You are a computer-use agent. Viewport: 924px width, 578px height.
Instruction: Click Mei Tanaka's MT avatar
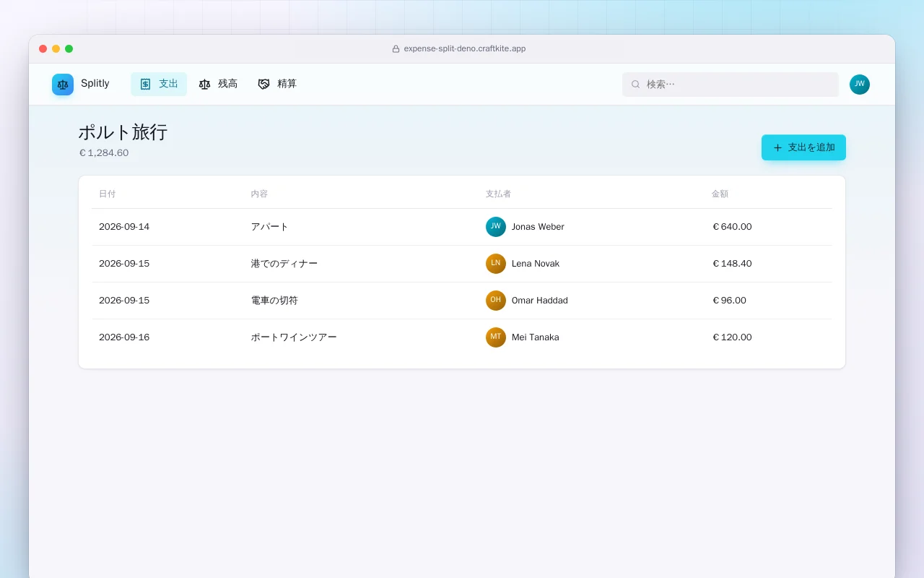coord(496,337)
